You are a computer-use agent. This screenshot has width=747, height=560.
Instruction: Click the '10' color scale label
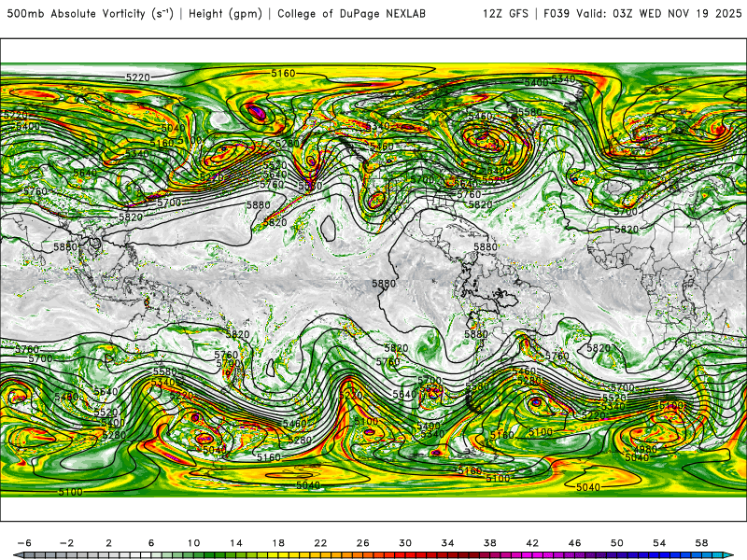click(x=193, y=543)
